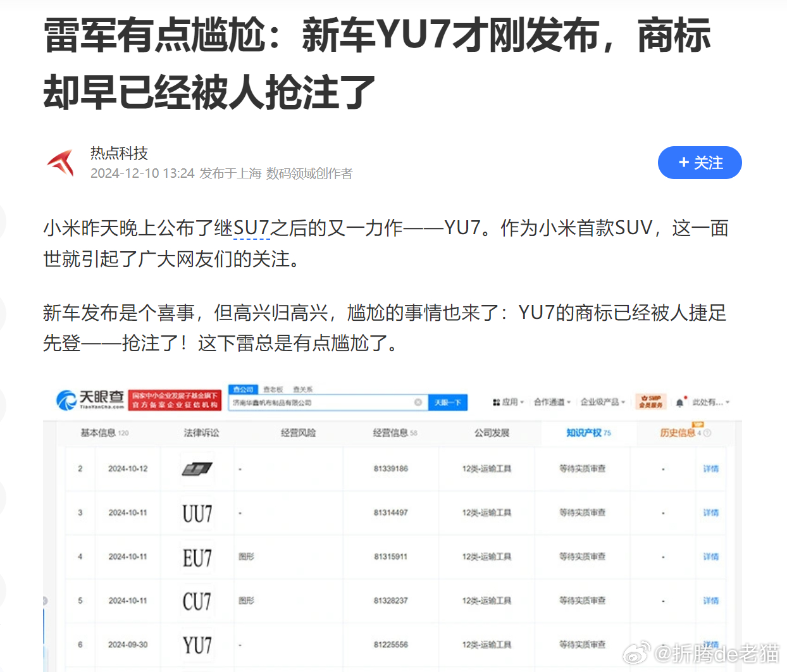This screenshot has height=672, width=787.
Task: Click the apps grid icon beside 应用
Action: pyautogui.click(x=497, y=401)
